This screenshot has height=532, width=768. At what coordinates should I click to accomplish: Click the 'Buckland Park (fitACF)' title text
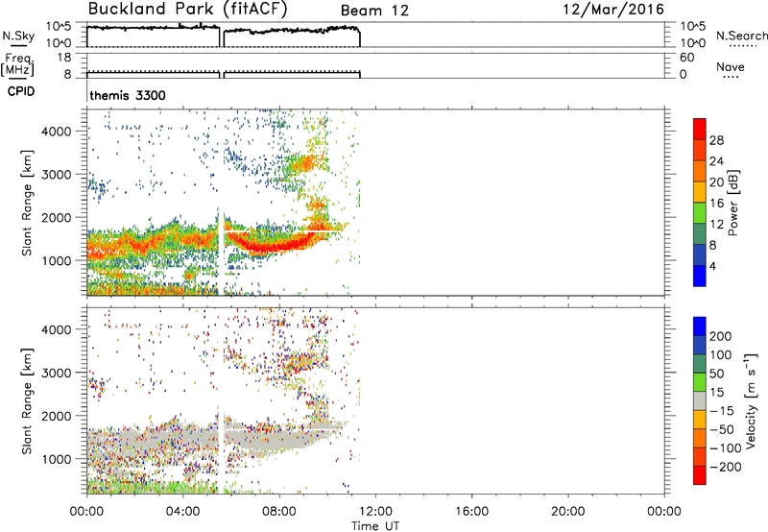(187, 9)
